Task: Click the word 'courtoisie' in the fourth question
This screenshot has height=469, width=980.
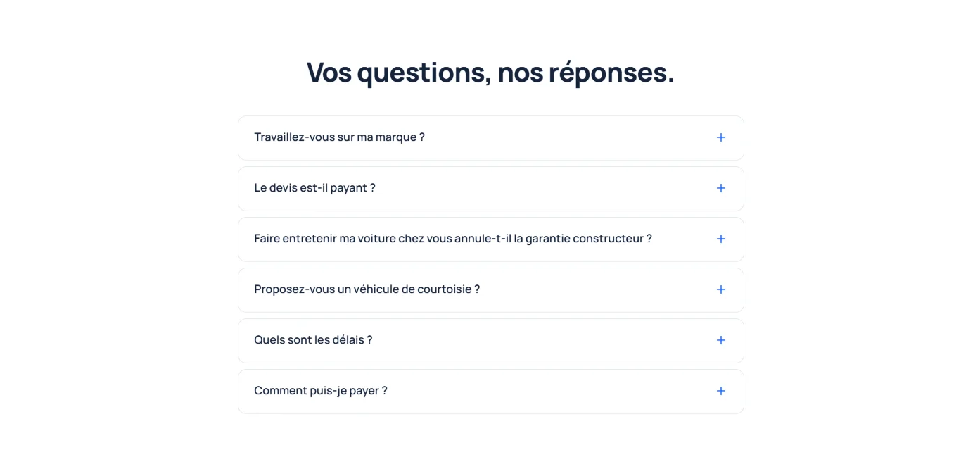Action: coord(444,289)
